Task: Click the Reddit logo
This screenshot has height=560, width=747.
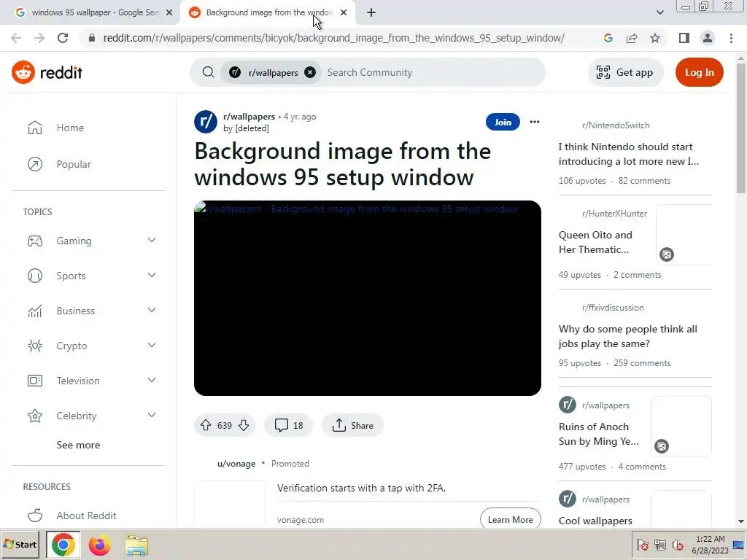Action: (47, 72)
